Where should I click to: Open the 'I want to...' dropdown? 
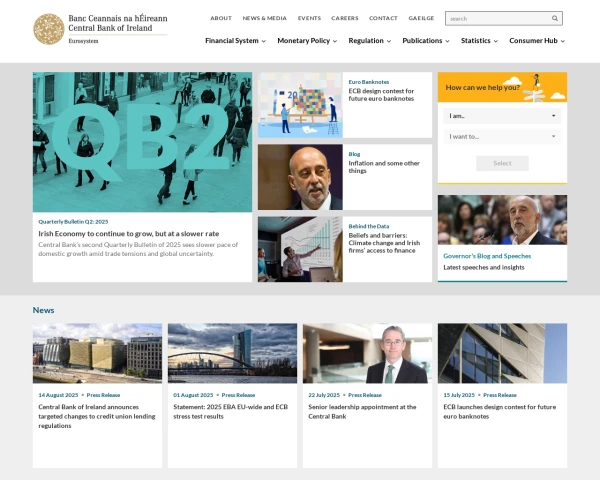tap(502, 137)
